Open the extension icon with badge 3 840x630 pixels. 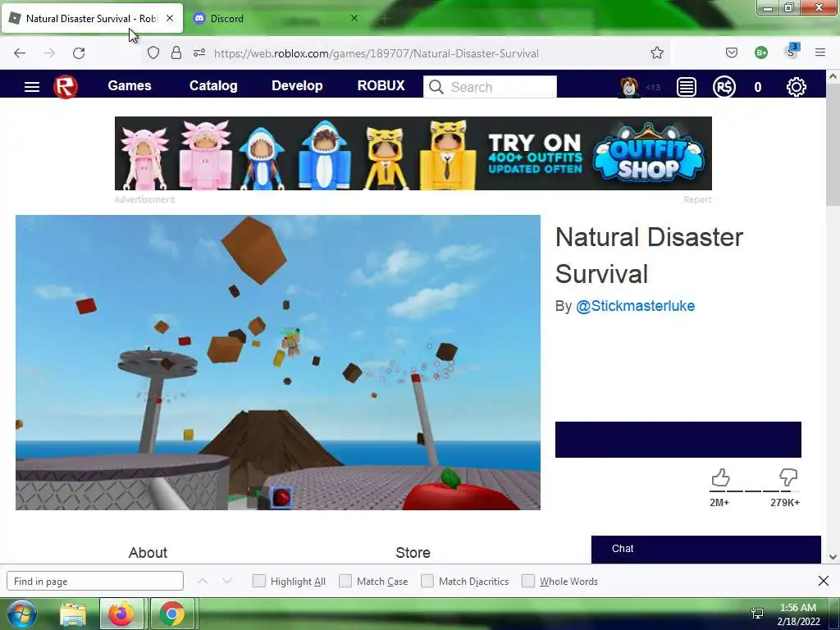792,52
